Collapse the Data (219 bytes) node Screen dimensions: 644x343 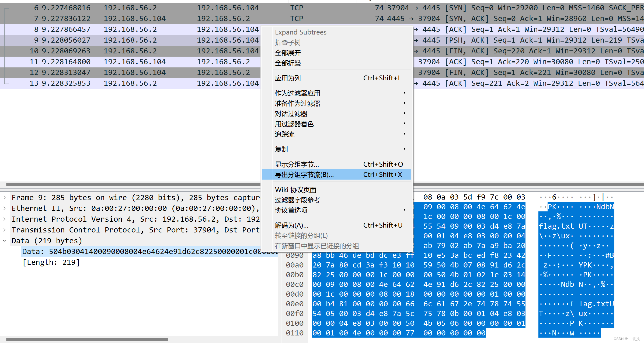coord(5,241)
